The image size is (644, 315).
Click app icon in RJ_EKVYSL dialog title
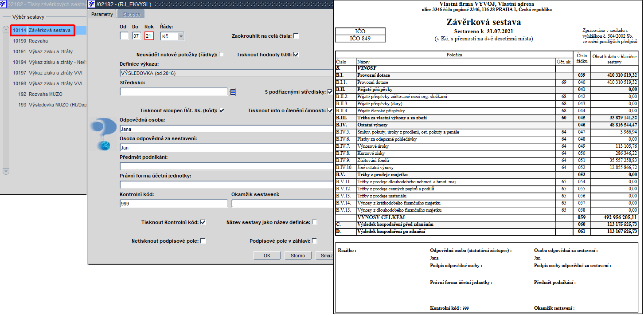(91, 4)
